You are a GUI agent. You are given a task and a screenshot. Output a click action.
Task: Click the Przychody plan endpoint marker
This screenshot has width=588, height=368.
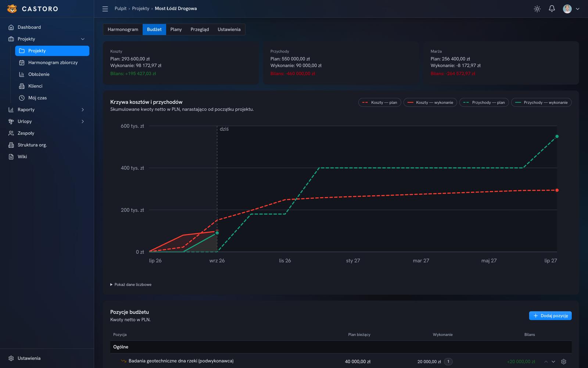[x=557, y=137]
